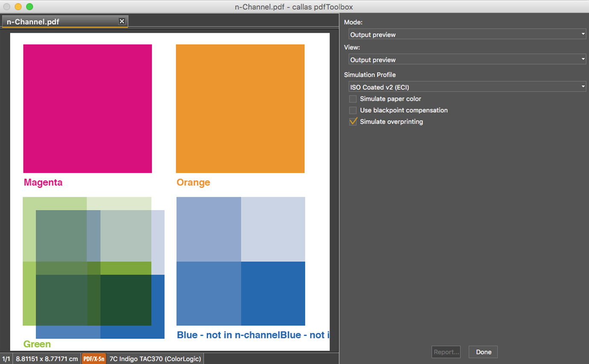Click the macOS green fullscreen button
This screenshot has width=589, height=364.
coord(29,7)
